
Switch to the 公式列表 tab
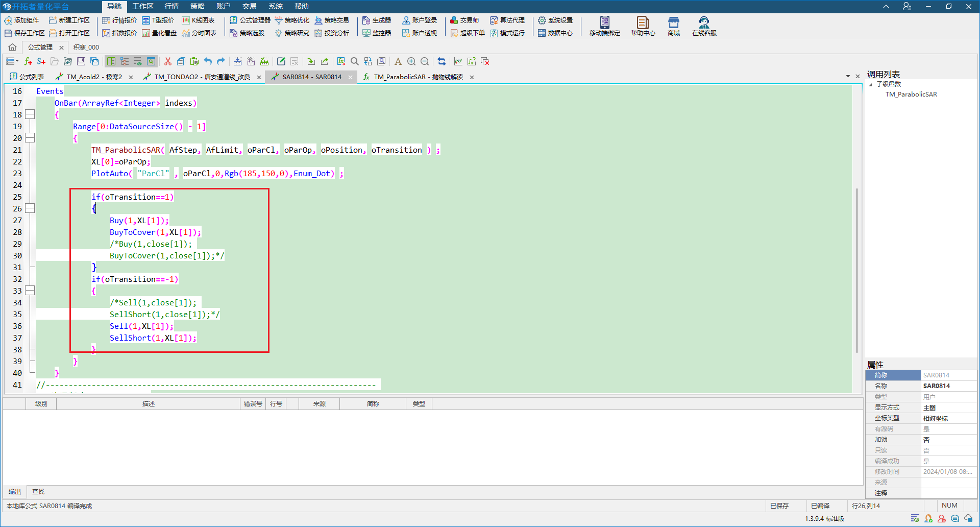27,77
